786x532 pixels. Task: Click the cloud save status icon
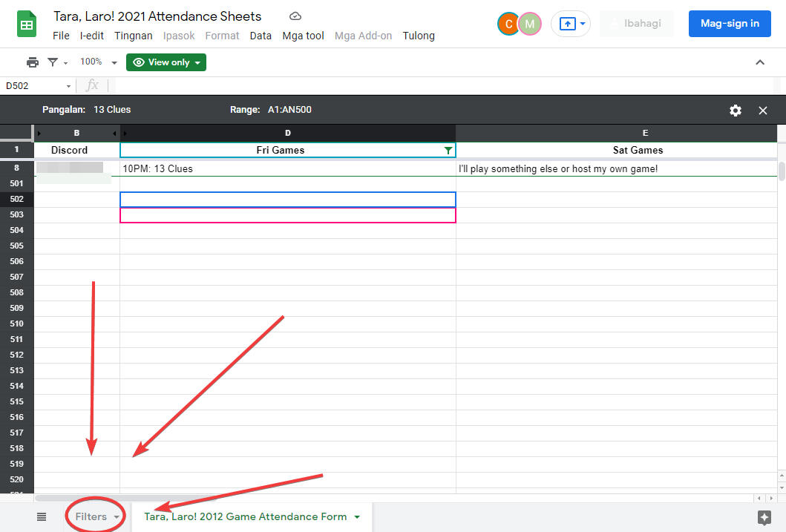pyautogui.click(x=295, y=16)
